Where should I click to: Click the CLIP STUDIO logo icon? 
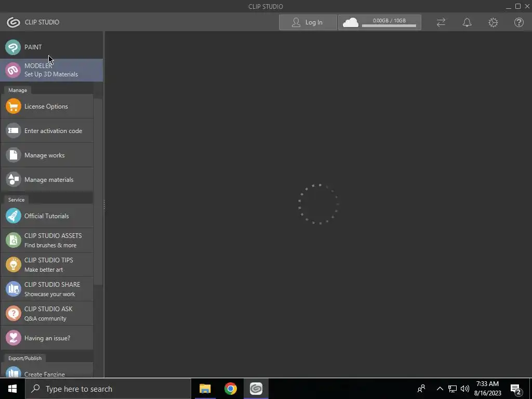(x=13, y=22)
